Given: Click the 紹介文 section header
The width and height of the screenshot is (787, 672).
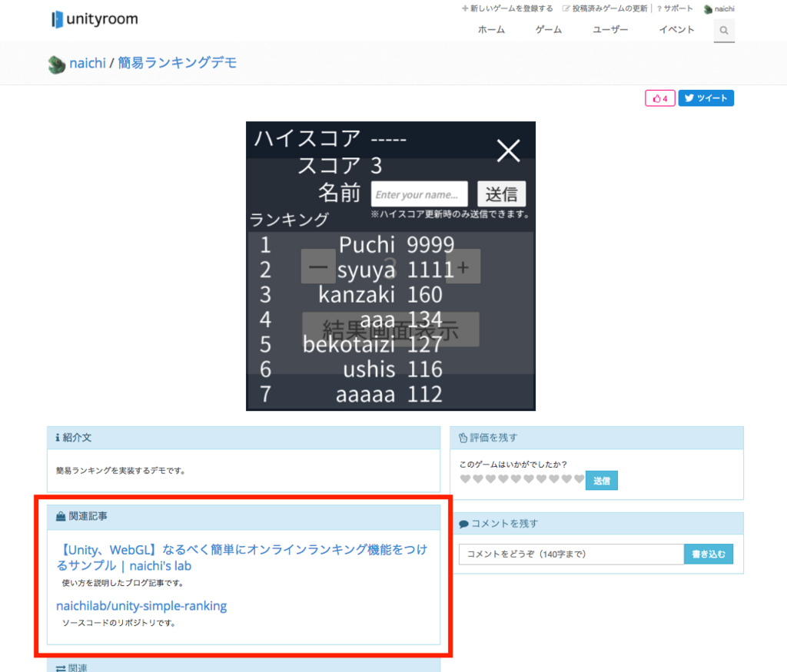Looking at the screenshot, I should point(244,438).
